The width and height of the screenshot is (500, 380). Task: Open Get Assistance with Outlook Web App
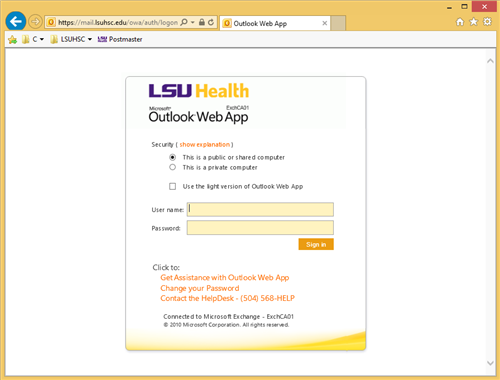225,278
